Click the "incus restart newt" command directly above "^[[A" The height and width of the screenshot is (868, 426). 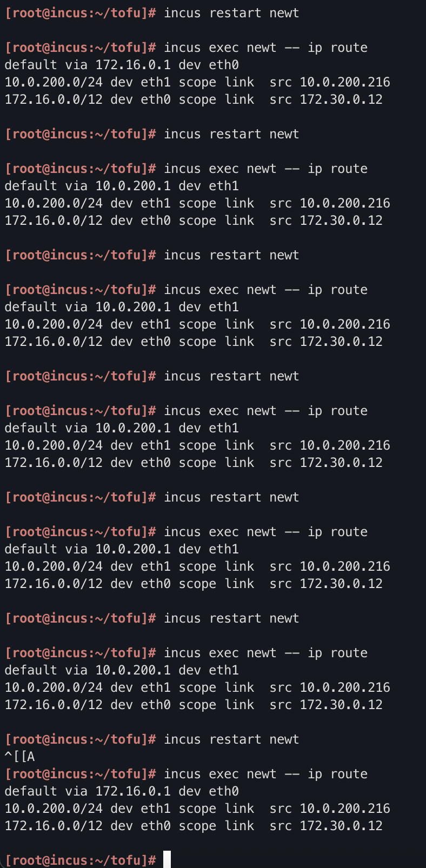click(x=231, y=739)
